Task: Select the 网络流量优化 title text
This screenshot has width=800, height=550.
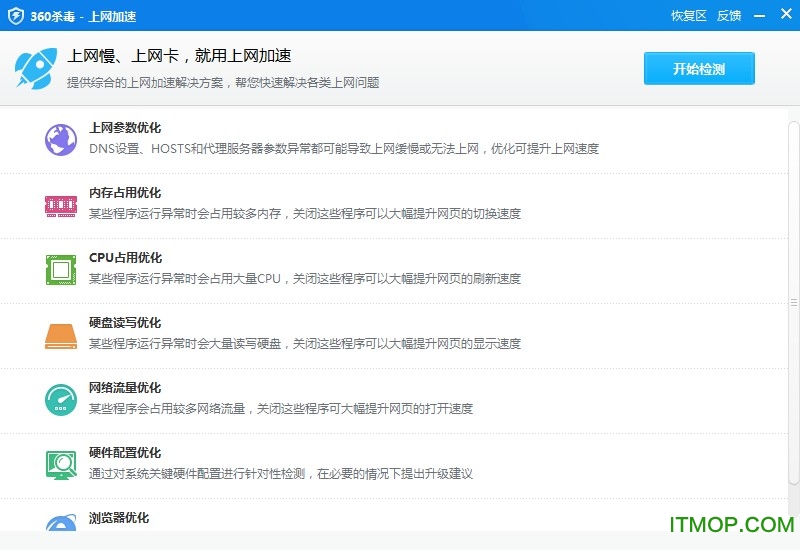Action: coord(125,388)
